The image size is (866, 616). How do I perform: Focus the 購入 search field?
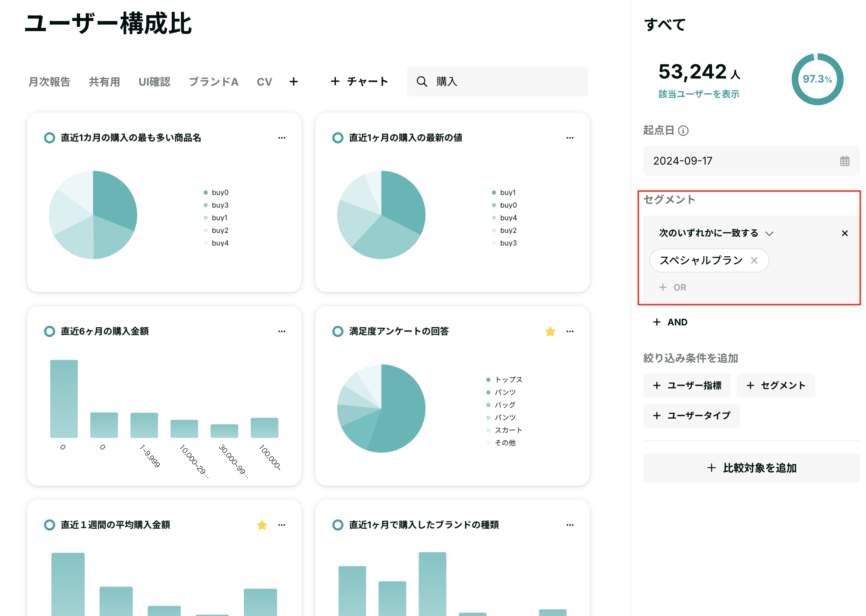click(497, 82)
